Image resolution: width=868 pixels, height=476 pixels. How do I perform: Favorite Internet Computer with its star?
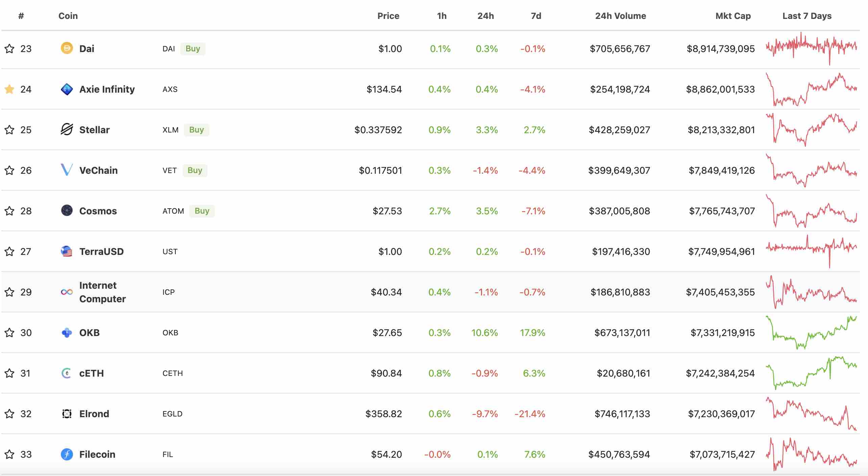coord(9,292)
